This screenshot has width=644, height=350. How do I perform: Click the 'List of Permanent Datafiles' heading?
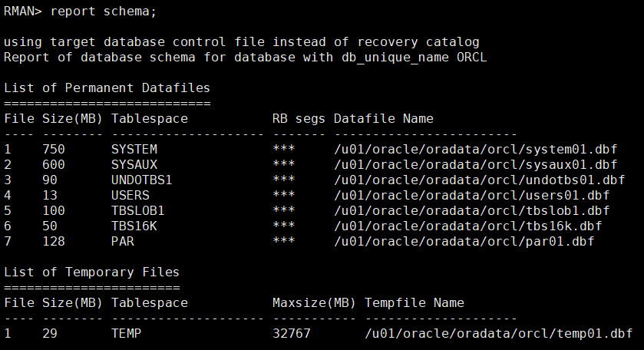(107, 88)
